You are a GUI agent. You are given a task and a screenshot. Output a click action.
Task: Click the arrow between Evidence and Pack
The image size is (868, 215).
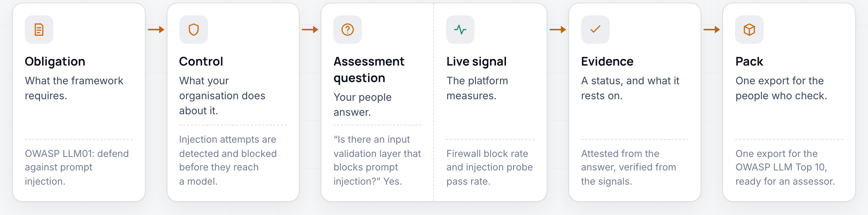coord(712,30)
